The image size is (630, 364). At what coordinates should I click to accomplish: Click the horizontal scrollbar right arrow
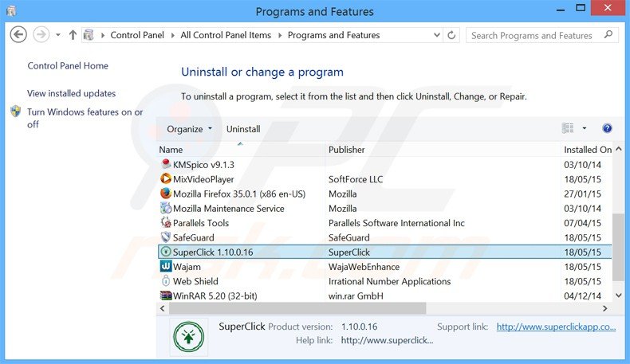604,308
